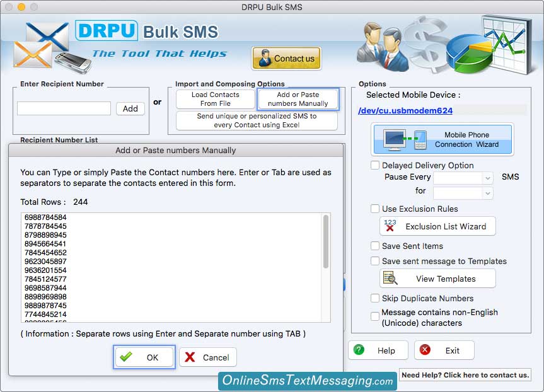Open the Pause Every dropdown

tap(463, 178)
